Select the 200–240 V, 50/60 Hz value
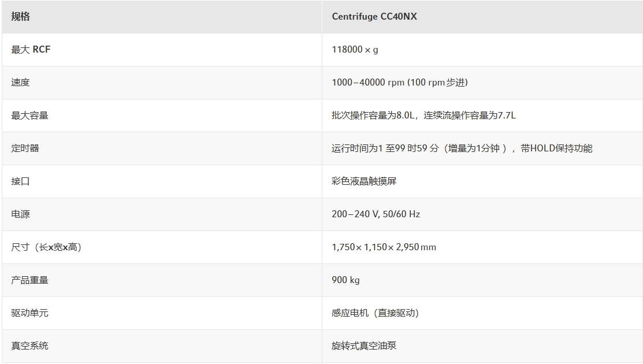Viewport: 643px width, 364px height. (376, 214)
